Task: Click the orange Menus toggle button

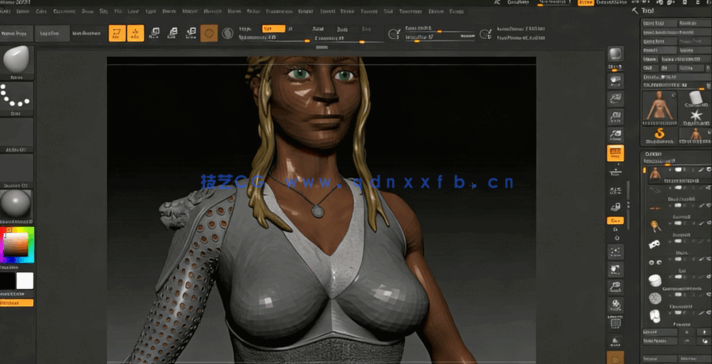Action: click(586, 3)
